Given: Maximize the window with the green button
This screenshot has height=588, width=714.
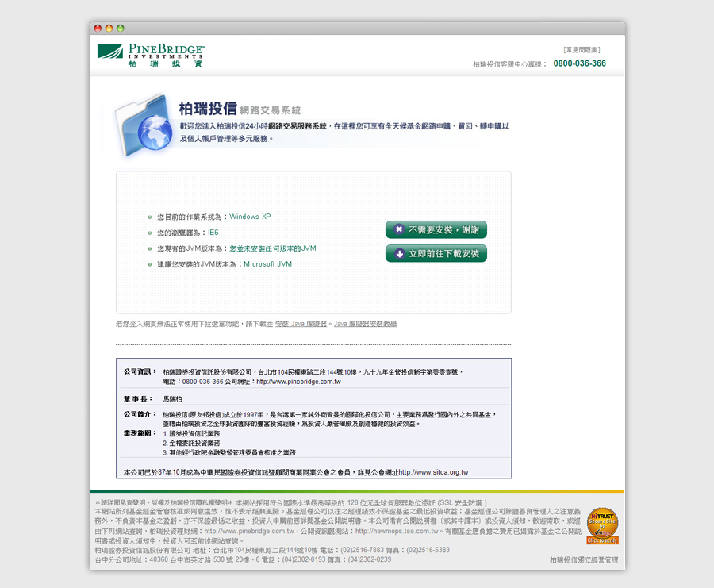Looking at the screenshot, I should click(121, 29).
